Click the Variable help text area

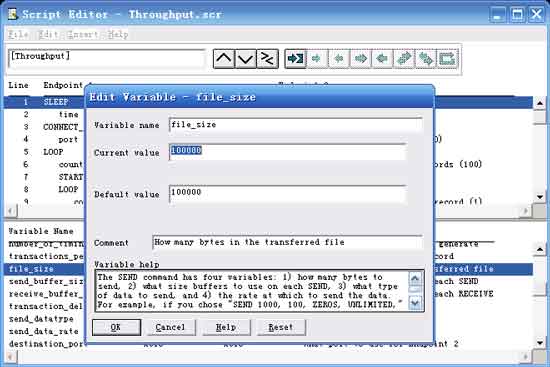(x=252, y=291)
